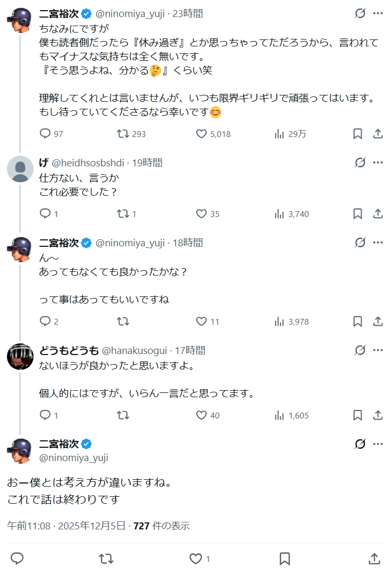Image resolution: width=392 pixels, height=572 pixels.
Task: Retweet どうもどうも's reply
Action: (123, 415)
